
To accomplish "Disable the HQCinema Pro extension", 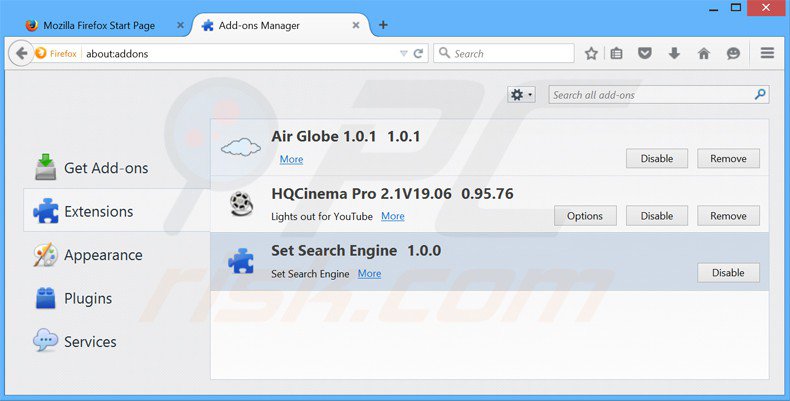I will (656, 216).
